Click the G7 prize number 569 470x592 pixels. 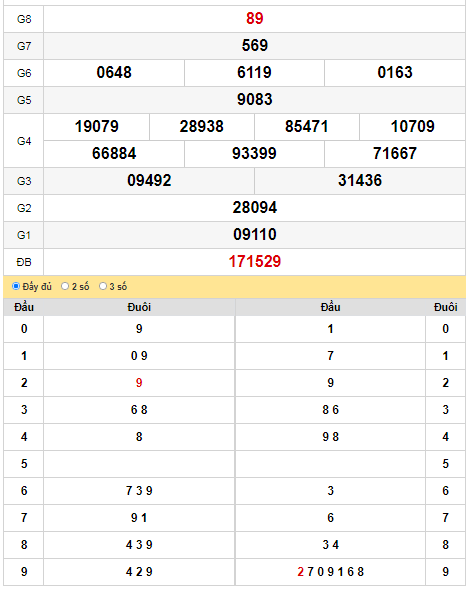pos(255,46)
